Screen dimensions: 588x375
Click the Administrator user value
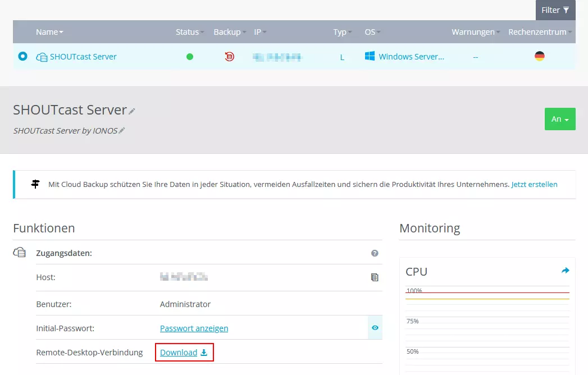click(x=185, y=304)
